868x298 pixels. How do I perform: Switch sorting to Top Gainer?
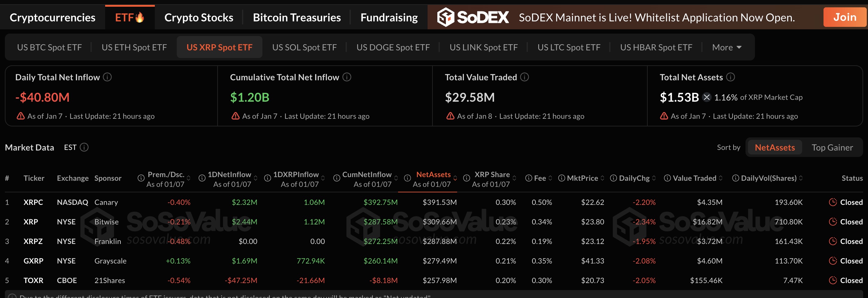click(x=832, y=147)
